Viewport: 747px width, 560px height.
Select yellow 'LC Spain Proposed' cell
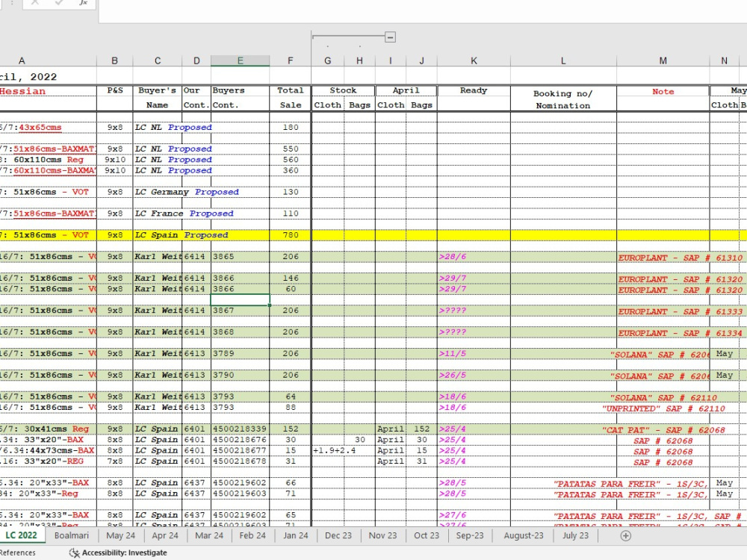tap(182, 234)
